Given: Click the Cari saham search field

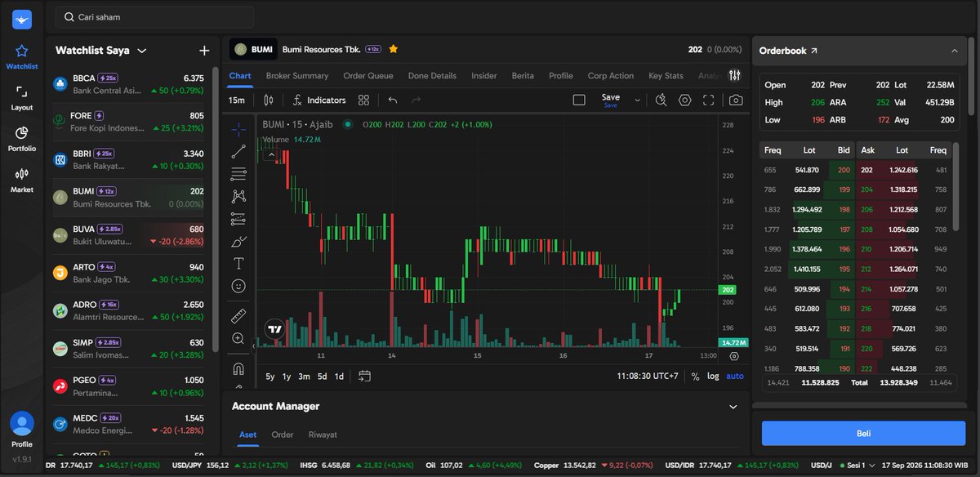Looking at the screenshot, I should point(154,17).
